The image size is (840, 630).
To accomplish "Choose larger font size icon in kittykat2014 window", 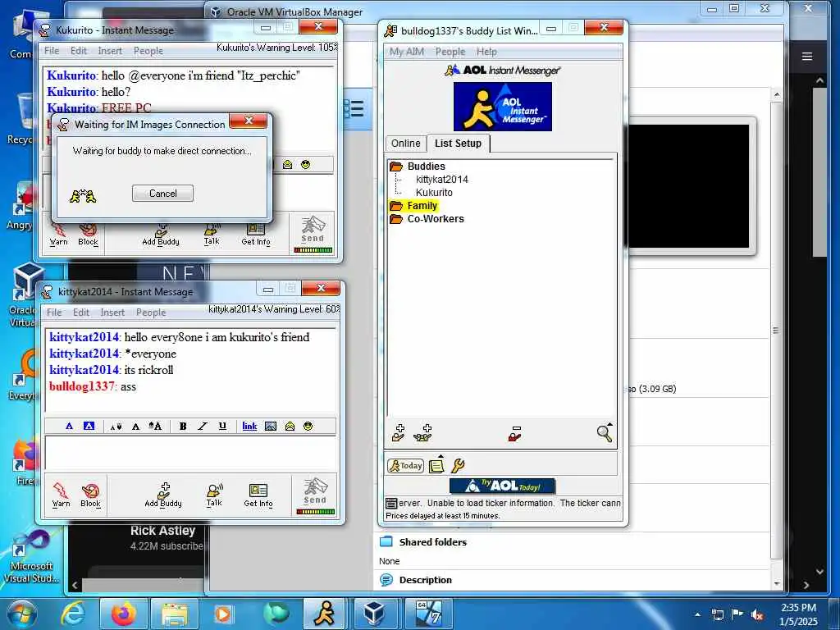I will coord(155,426).
